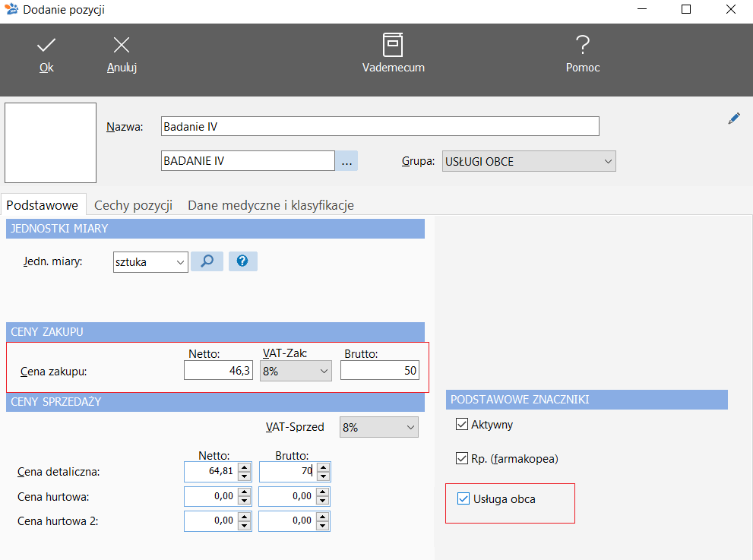Click the empty item image placeholder
Image resolution: width=753 pixels, height=560 pixels.
click(x=50, y=143)
